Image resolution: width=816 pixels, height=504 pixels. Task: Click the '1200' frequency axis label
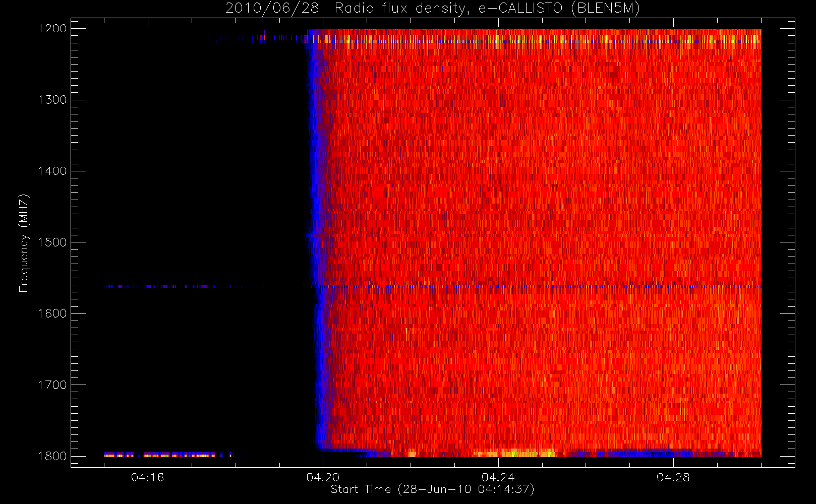point(52,29)
